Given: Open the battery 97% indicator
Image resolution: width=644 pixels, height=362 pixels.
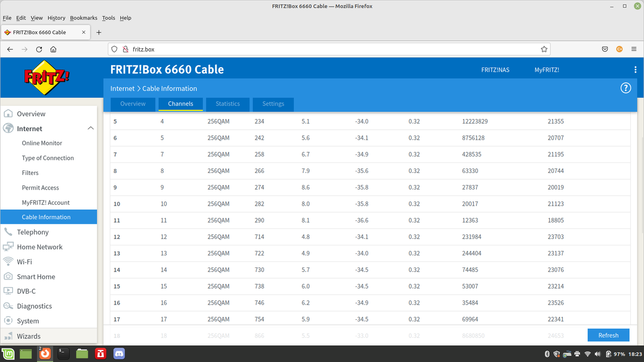Looking at the screenshot, I should coord(615,354).
